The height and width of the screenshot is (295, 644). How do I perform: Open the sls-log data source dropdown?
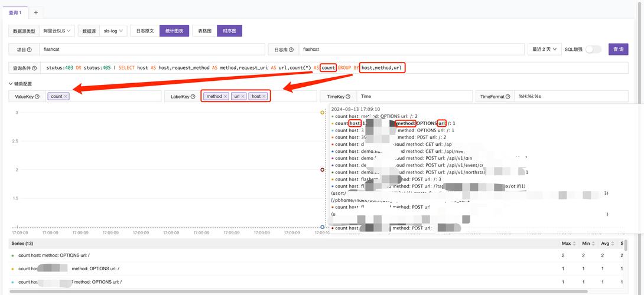click(113, 31)
